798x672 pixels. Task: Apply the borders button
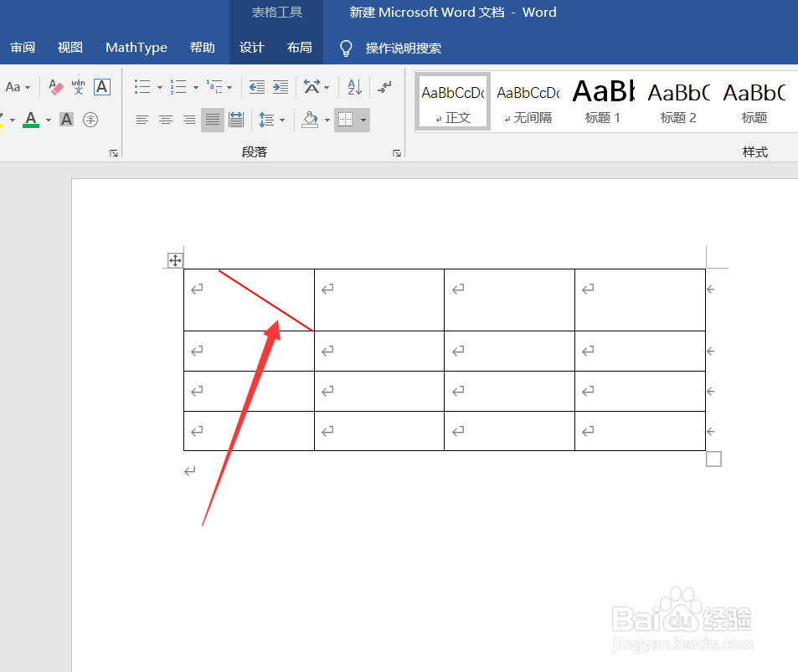(346, 120)
